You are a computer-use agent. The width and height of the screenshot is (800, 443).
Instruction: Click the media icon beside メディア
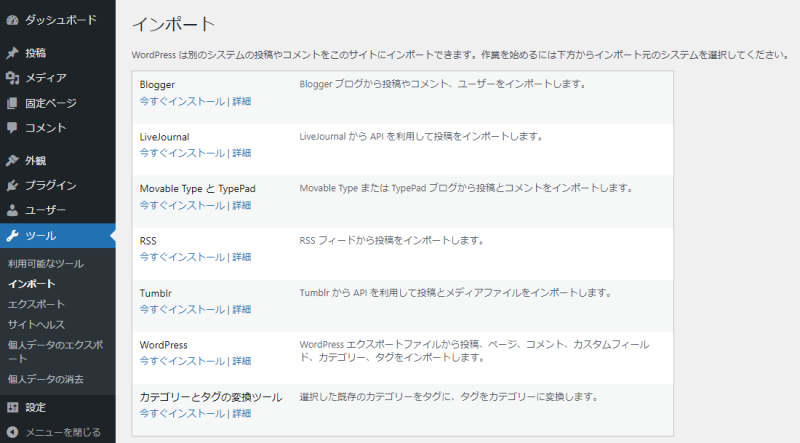point(11,78)
